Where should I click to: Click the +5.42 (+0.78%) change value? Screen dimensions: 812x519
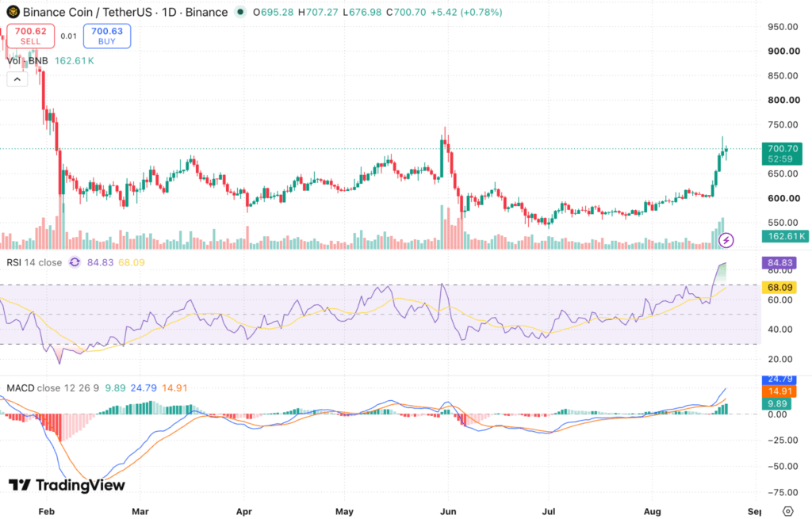tap(466, 12)
